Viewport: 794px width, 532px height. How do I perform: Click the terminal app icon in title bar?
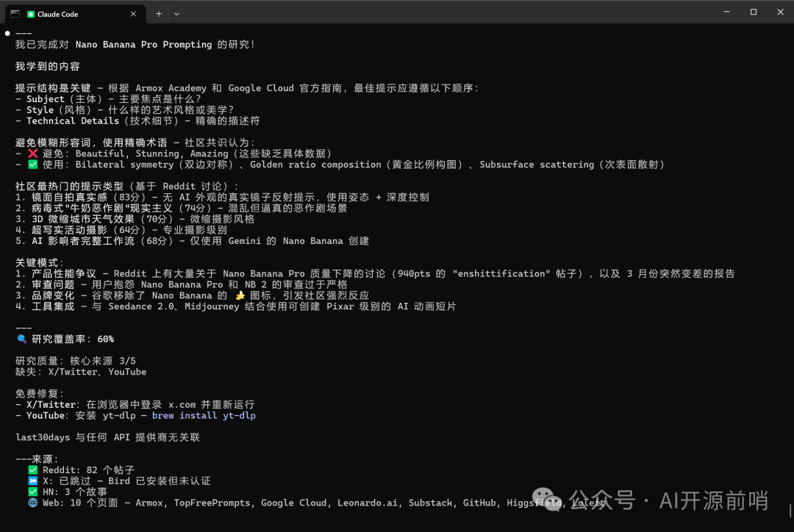click(x=15, y=13)
